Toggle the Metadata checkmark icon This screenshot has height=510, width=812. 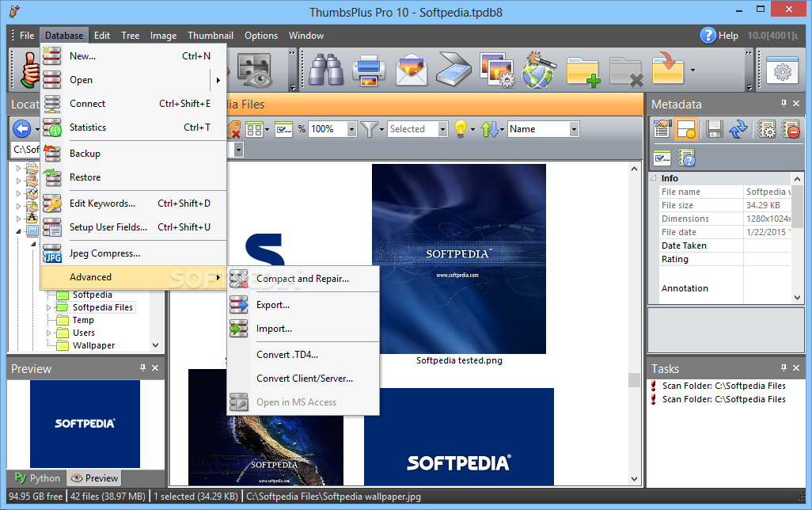[x=662, y=158]
